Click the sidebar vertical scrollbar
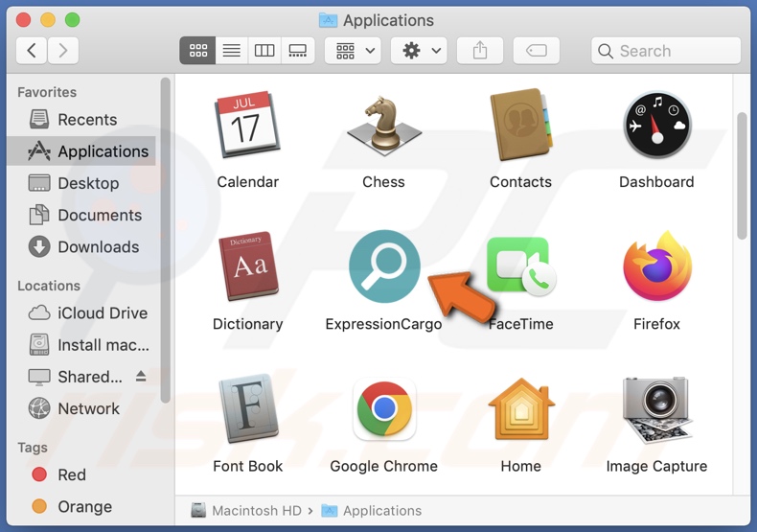The width and height of the screenshot is (757, 532). [x=166, y=241]
